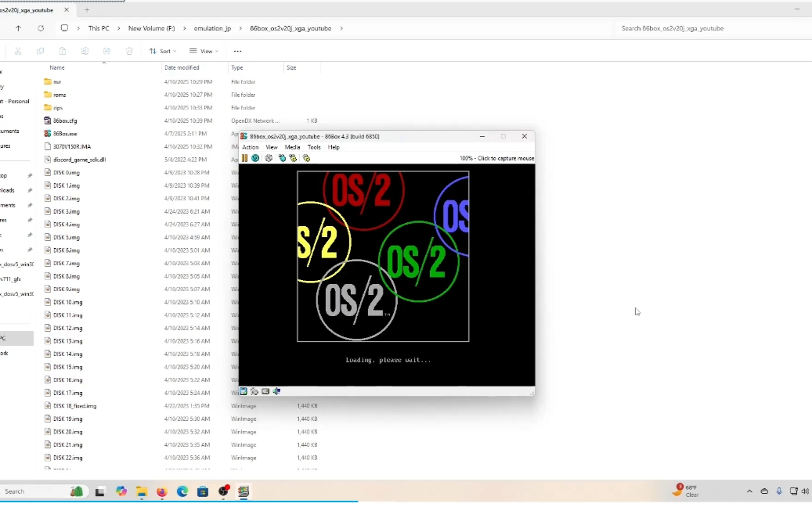812x507 pixels.
Task: Expand chevron after New Volume (F:) breadcrumb
Action: point(184,28)
